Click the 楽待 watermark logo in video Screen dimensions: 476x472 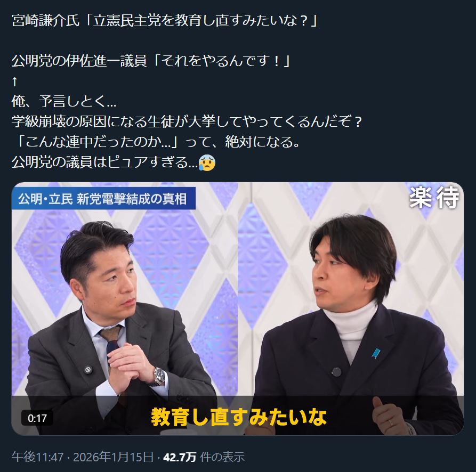(x=434, y=198)
